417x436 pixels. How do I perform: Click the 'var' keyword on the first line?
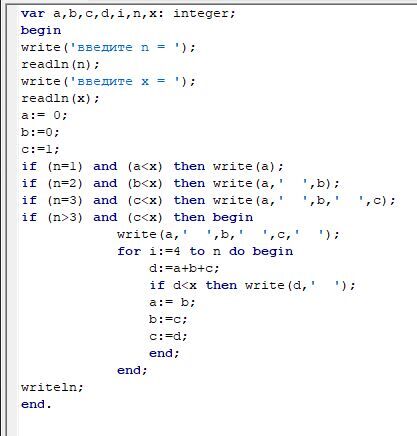(33, 14)
